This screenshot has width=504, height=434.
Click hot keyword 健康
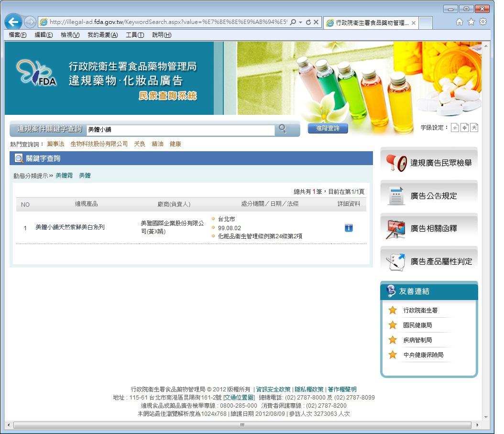tap(175, 144)
